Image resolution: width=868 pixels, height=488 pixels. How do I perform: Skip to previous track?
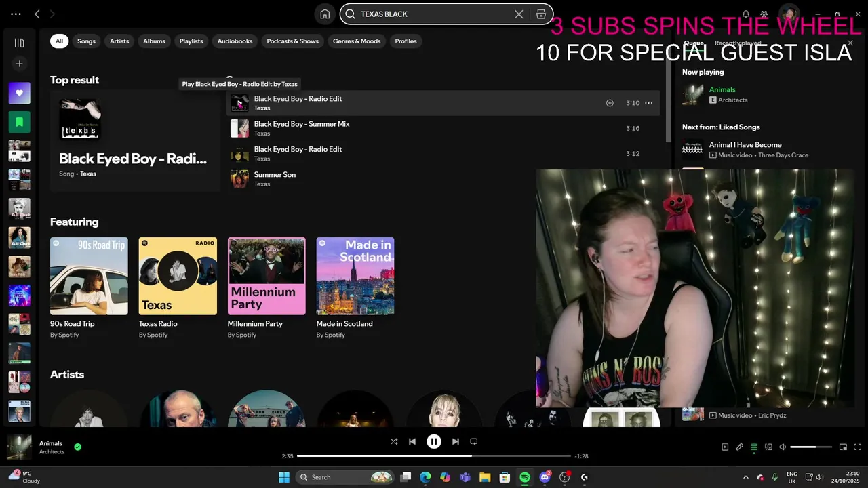(x=412, y=441)
